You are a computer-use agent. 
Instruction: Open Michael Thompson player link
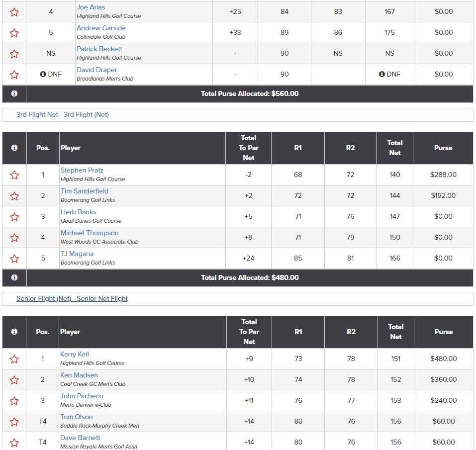[90, 233]
